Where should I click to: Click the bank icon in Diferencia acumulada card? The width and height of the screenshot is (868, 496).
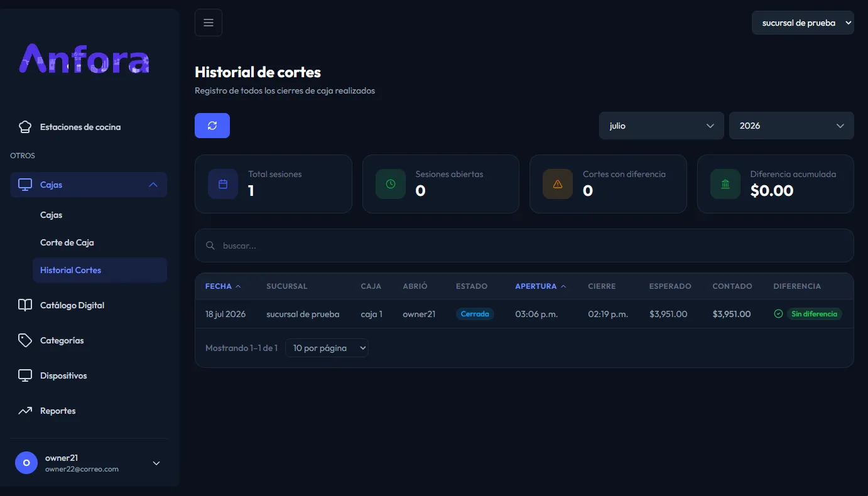coord(725,184)
